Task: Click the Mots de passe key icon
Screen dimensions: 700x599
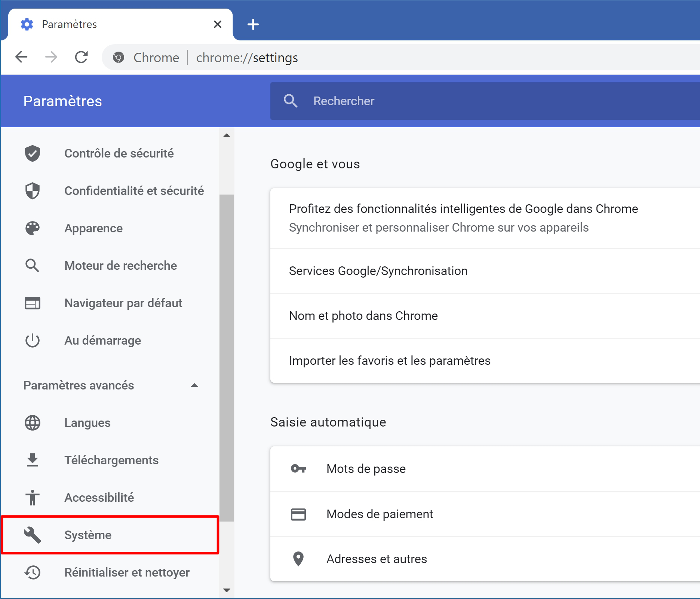Action: (298, 468)
